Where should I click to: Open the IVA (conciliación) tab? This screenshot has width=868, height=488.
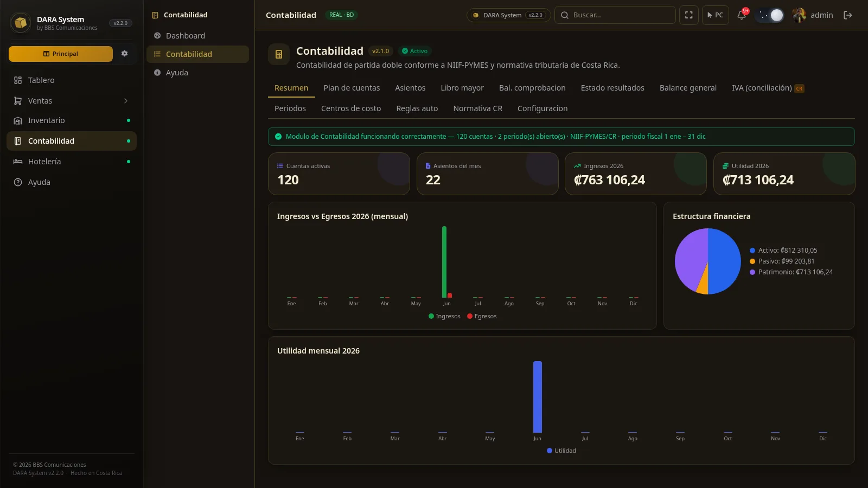[768, 88]
